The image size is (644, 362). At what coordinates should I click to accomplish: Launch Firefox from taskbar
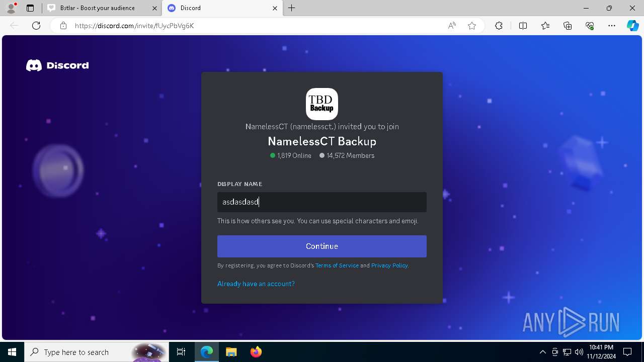pyautogui.click(x=256, y=352)
